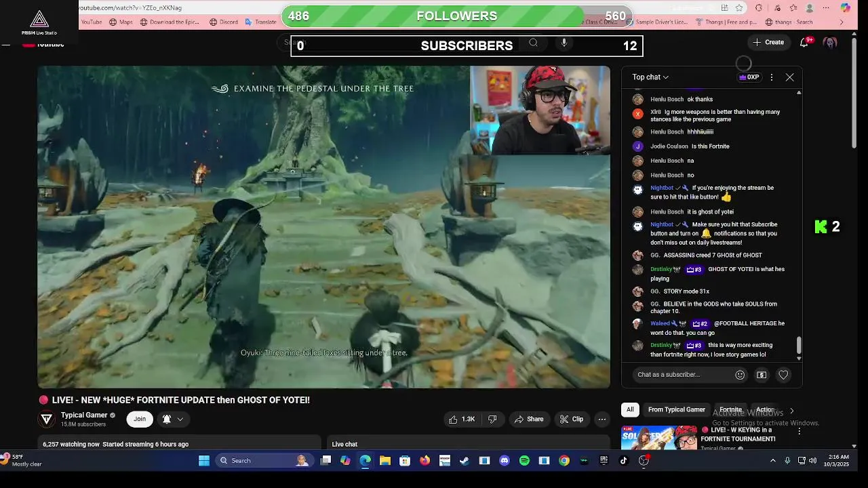Open the account avatar menu

tap(830, 42)
